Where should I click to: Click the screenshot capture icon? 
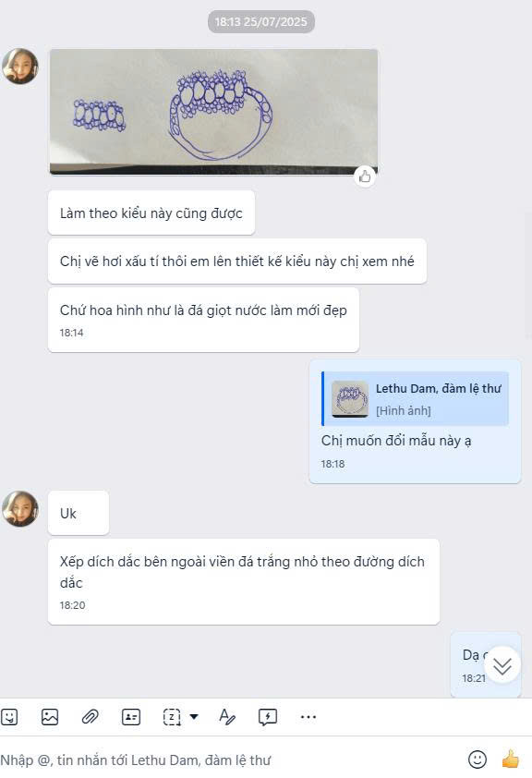pos(172,717)
